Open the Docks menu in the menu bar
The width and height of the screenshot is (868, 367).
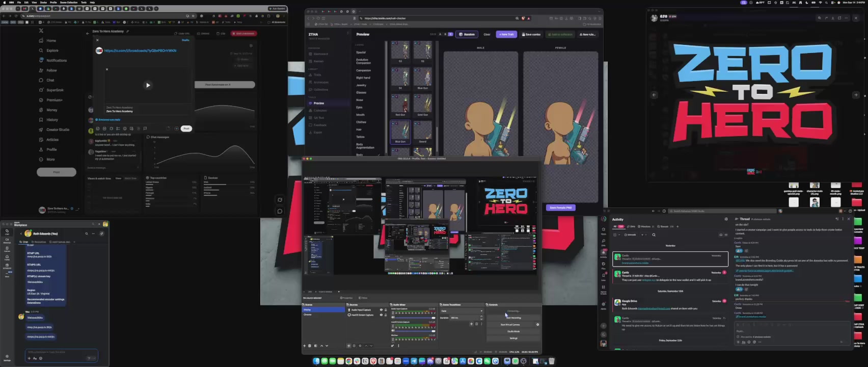point(44,2)
